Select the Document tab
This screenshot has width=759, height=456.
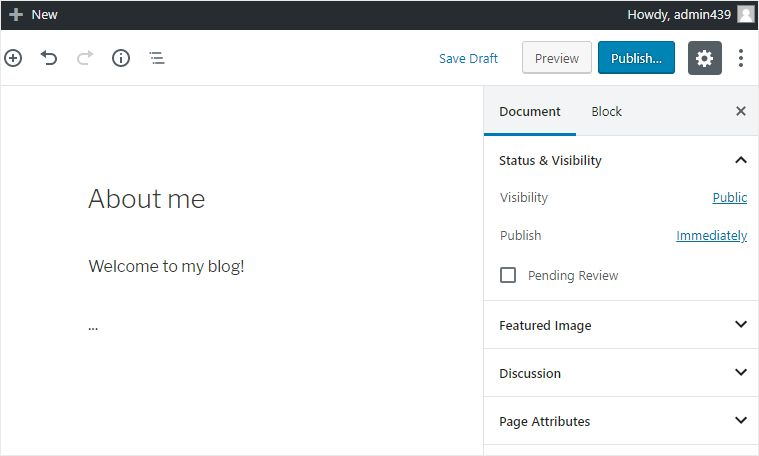click(530, 111)
